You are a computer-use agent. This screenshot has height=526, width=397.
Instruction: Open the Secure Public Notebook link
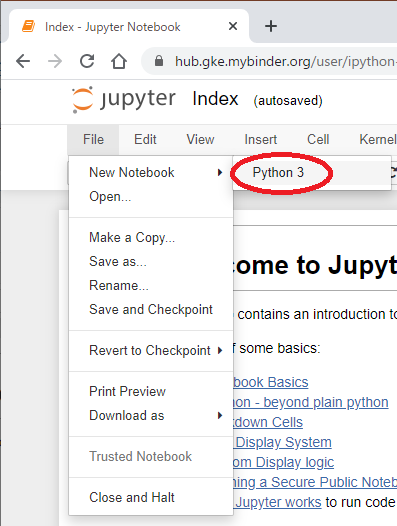(315, 482)
